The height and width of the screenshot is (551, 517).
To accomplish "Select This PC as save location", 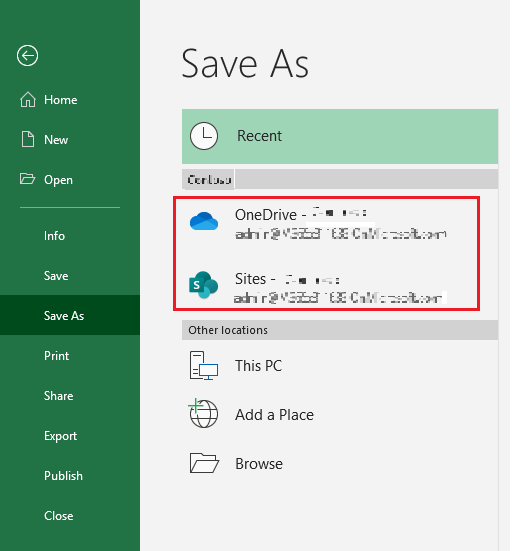I will (340, 365).
